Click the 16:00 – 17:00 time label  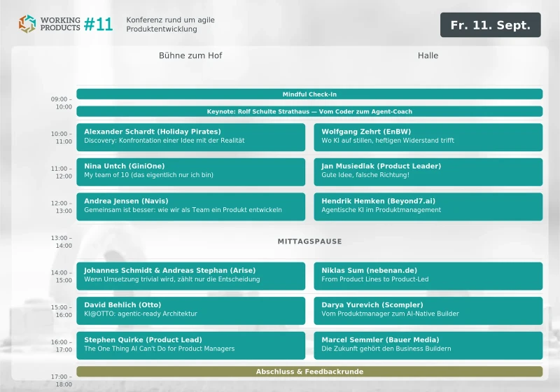tap(62, 346)
